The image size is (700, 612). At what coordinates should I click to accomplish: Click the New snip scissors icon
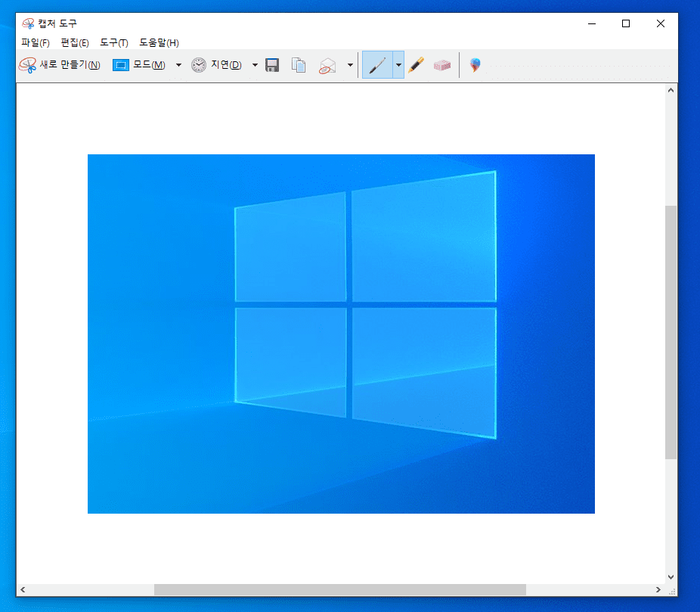point(28,65)
